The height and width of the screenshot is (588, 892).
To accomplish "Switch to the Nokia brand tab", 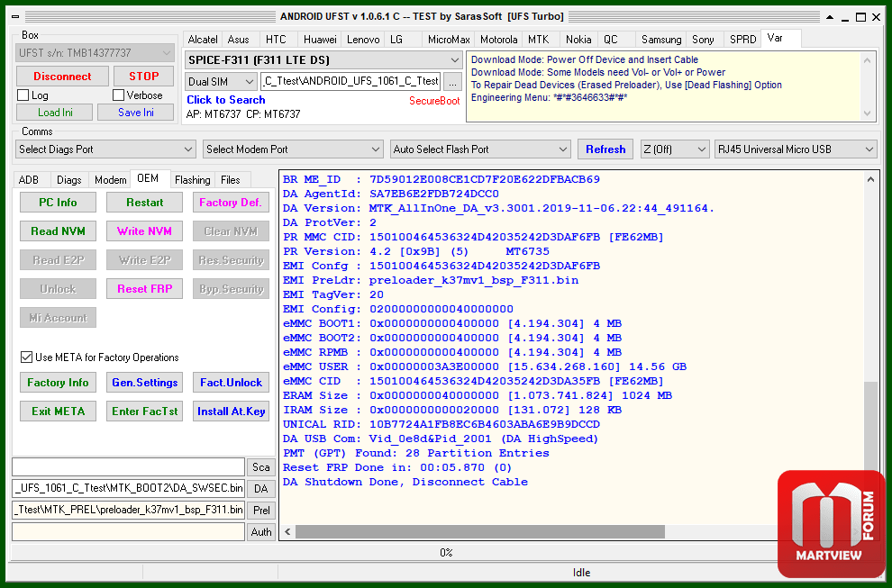I will (578, 40).
